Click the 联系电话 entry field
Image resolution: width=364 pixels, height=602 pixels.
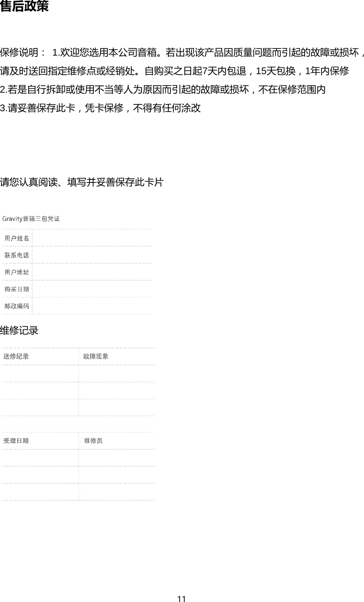point(93,254)
